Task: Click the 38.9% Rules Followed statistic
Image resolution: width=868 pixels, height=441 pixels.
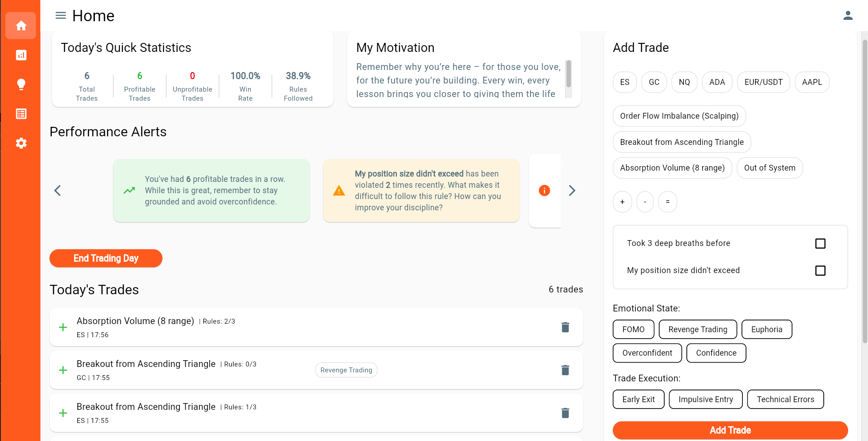Action: click(x=298, y=86)
